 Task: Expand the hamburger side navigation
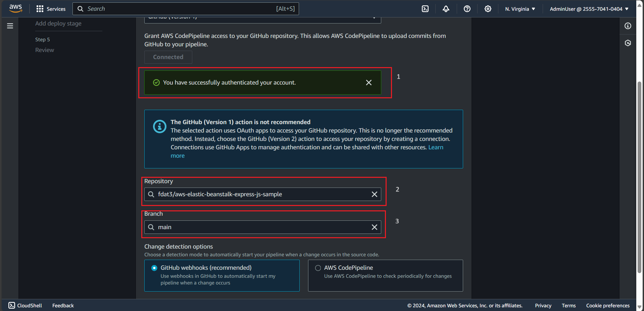[10, 26]
